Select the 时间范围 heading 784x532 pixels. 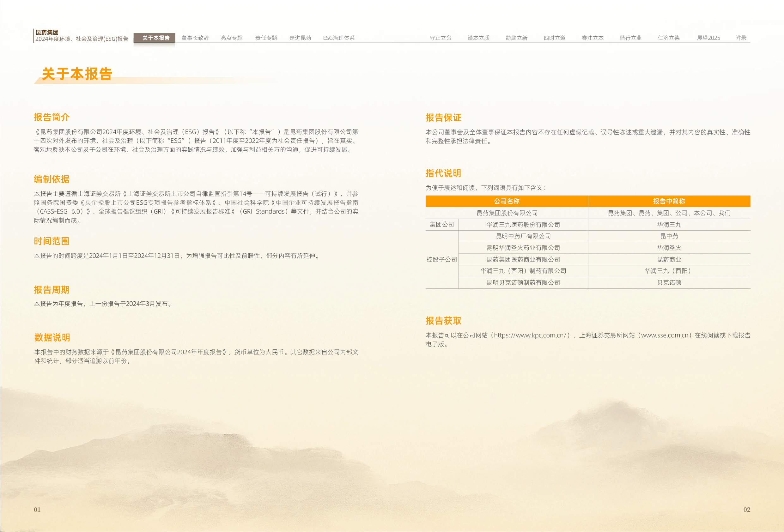52,241
